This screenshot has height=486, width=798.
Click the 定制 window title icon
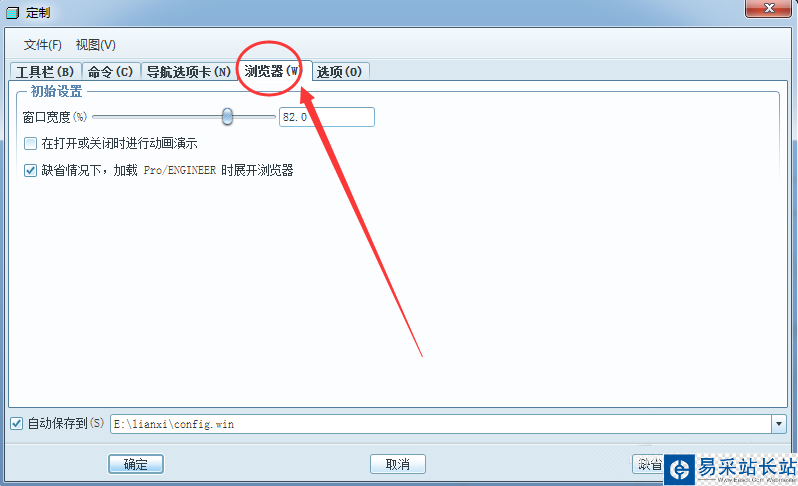coord(12,12)
